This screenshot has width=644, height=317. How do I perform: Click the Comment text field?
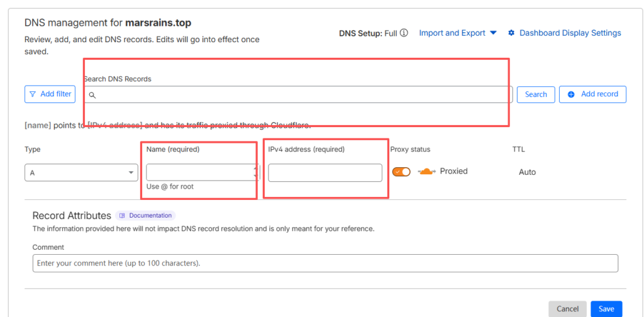click(325, 263)
